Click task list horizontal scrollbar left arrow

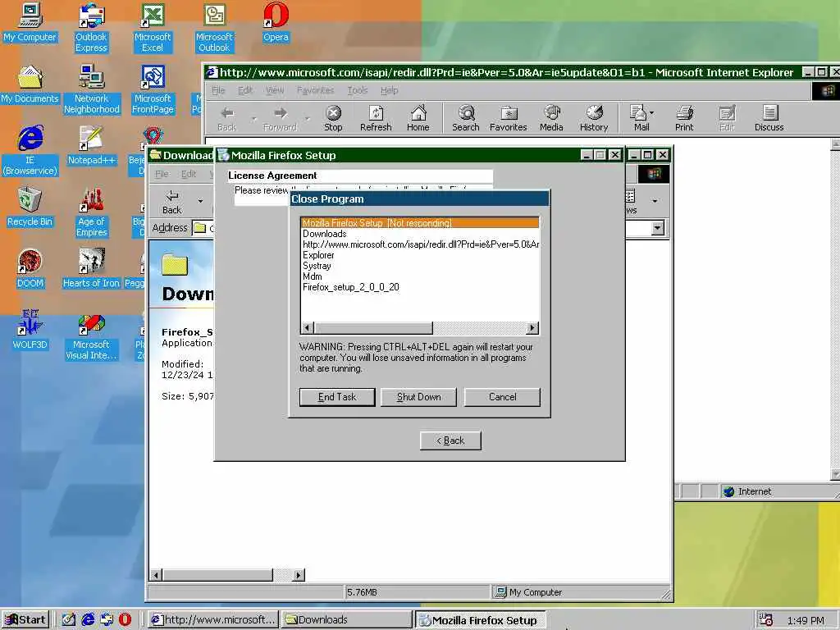[308, 328]
